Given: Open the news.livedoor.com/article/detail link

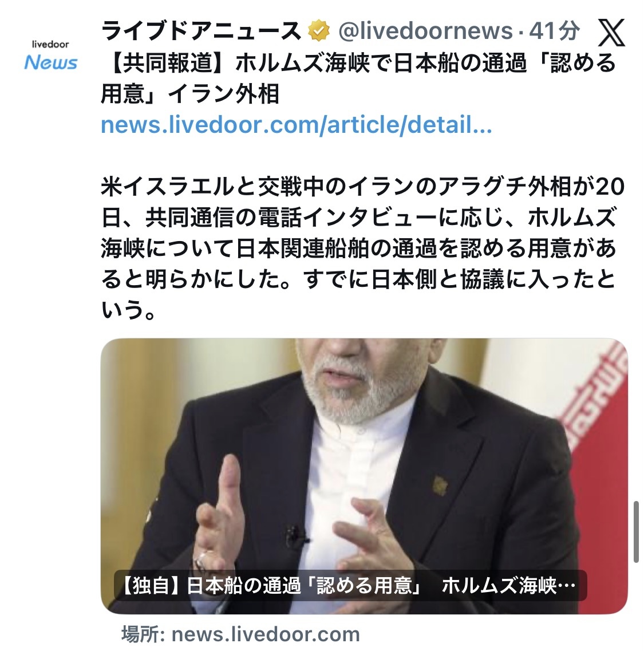Looking at the screenshot, I should click(x=296, y=125).
